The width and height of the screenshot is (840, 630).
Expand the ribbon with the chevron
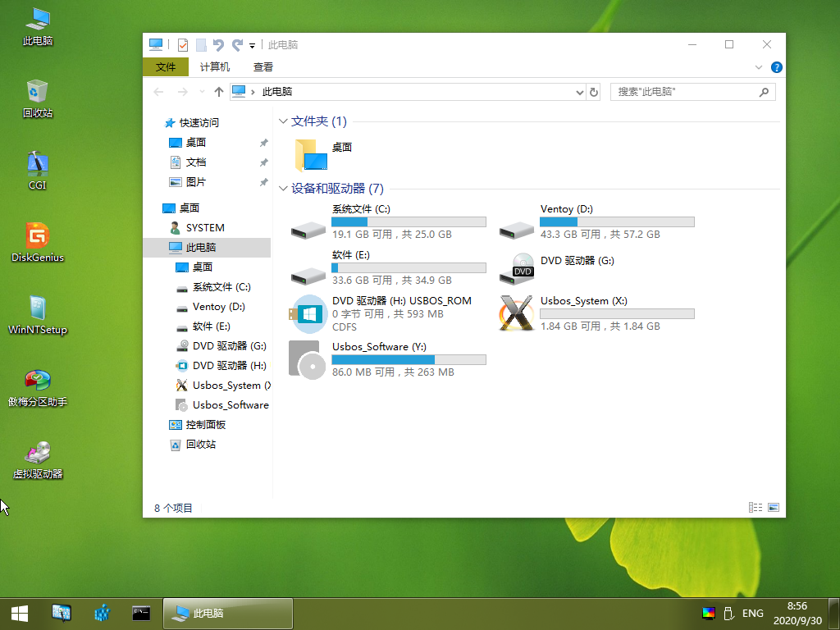click(759, 67)
